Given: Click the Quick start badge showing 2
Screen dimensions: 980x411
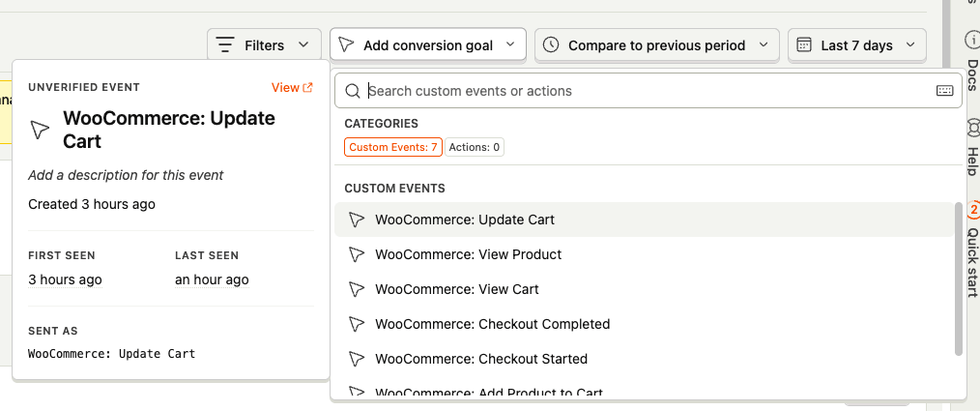Looking at the screenshot, I should (972, 209).
